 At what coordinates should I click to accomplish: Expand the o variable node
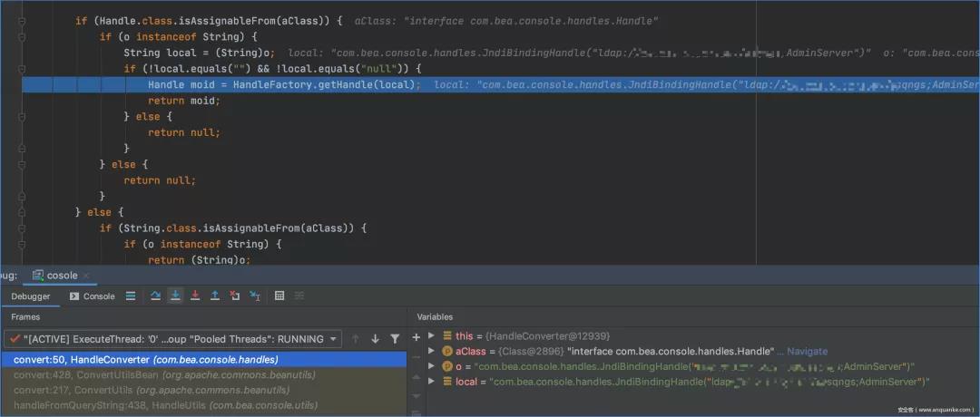click(431, 366)
